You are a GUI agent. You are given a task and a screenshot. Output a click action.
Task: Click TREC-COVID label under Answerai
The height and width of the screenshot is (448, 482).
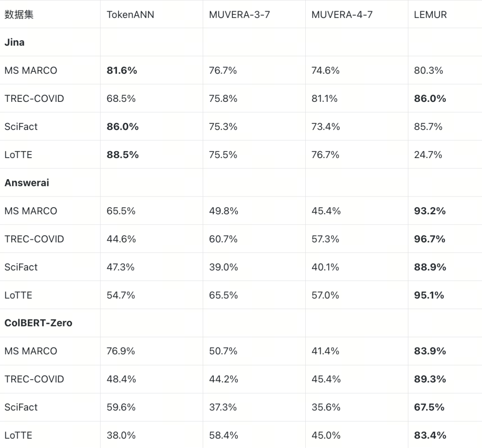point(34,239)
